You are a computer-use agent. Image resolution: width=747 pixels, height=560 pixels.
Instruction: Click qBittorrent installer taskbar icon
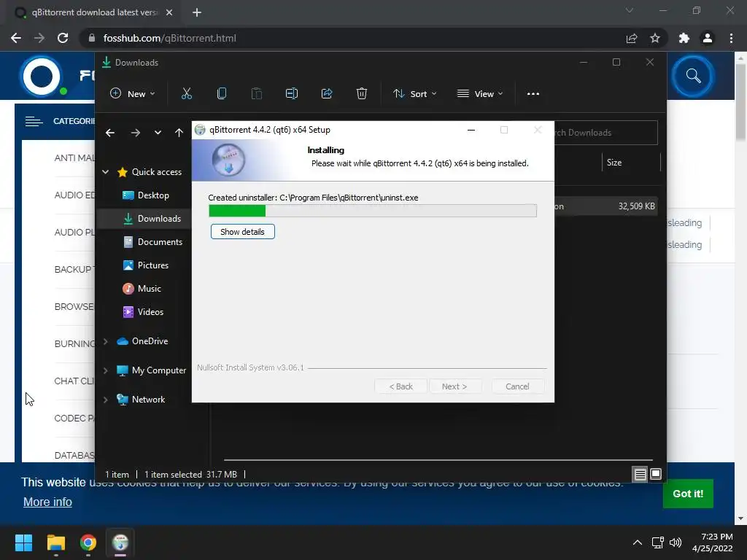120,542
